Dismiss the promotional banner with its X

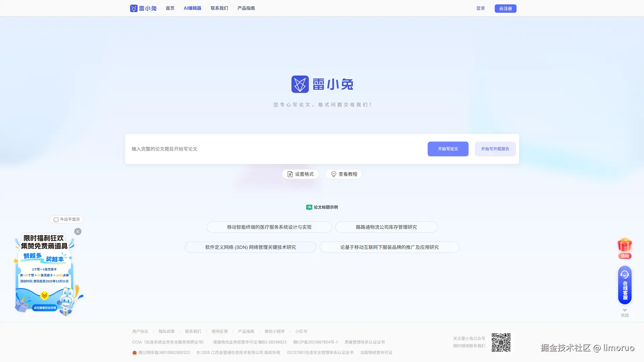click(x=77, y=231)
